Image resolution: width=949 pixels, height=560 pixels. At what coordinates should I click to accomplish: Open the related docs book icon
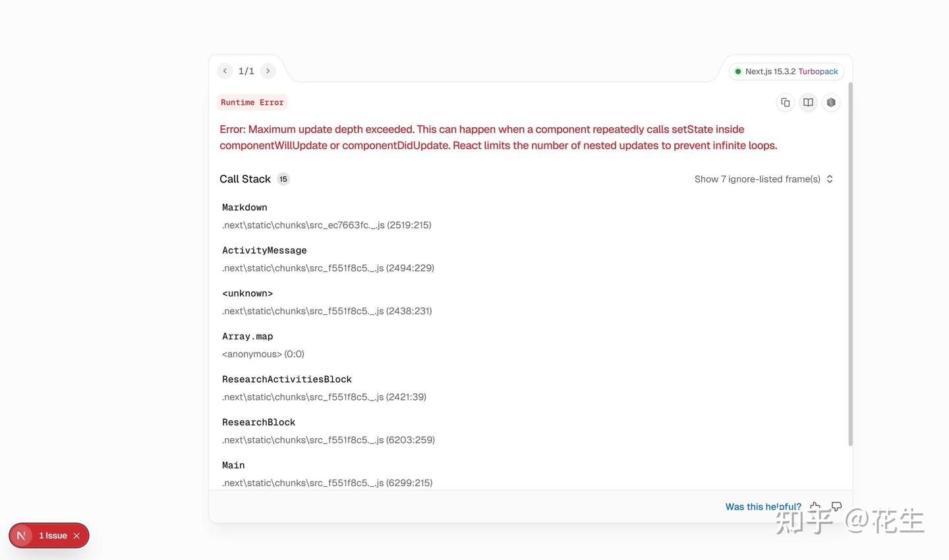(808, 103)
